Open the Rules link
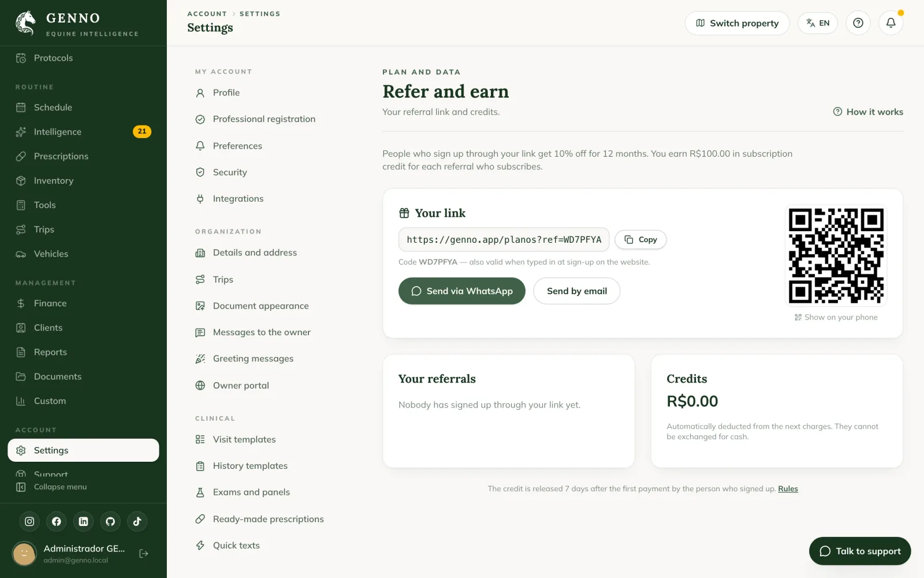Viewport: 924px width, 578px height. click(788, 489)
